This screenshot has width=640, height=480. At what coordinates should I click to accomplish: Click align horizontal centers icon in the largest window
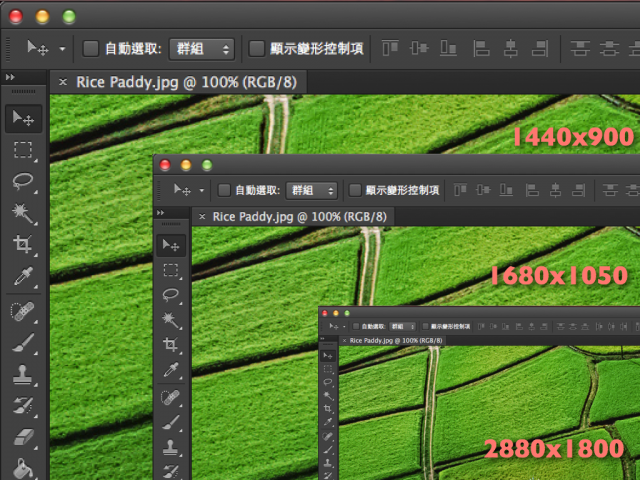tap(511, 48)
